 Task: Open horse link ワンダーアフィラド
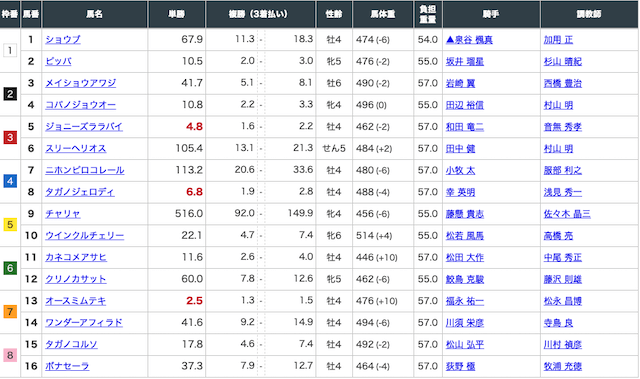pos(84,323)
